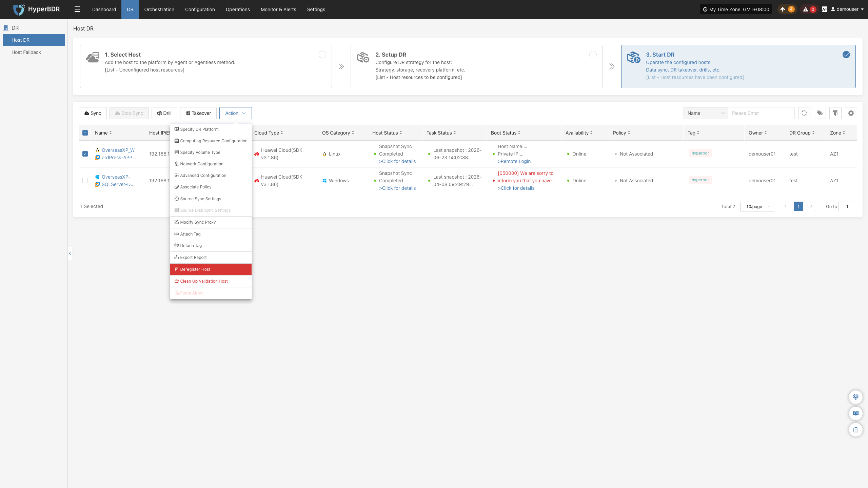Switch language with the translate icon
868x488 pixels.
tap(825, 9)
